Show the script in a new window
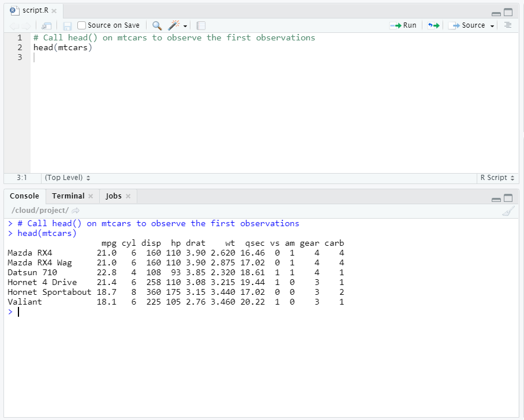The width and height of the screenshot is (524, 420). (46, 26)
